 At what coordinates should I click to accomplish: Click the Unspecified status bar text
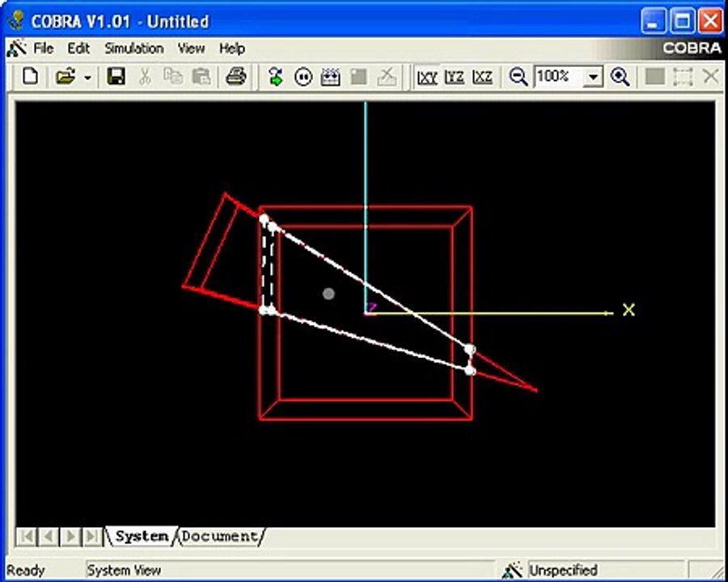(563, 570)
